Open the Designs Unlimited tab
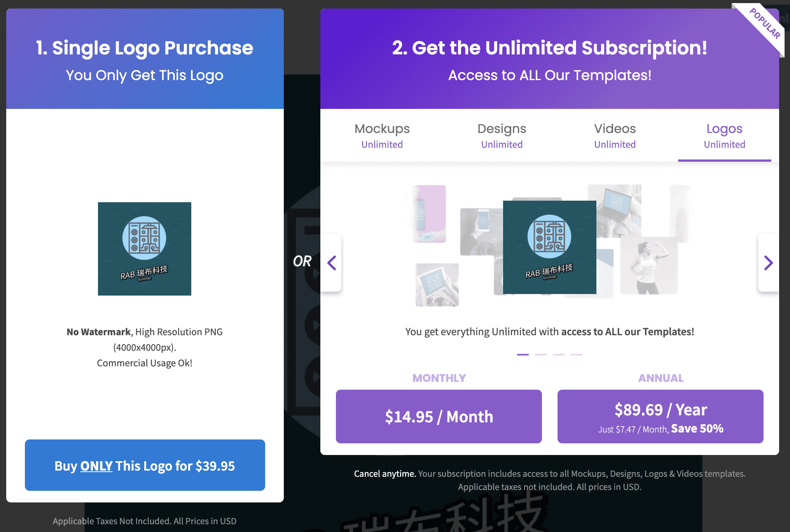Image resolution: width=790 pixels, height=532 pixels. pos(502,136)
